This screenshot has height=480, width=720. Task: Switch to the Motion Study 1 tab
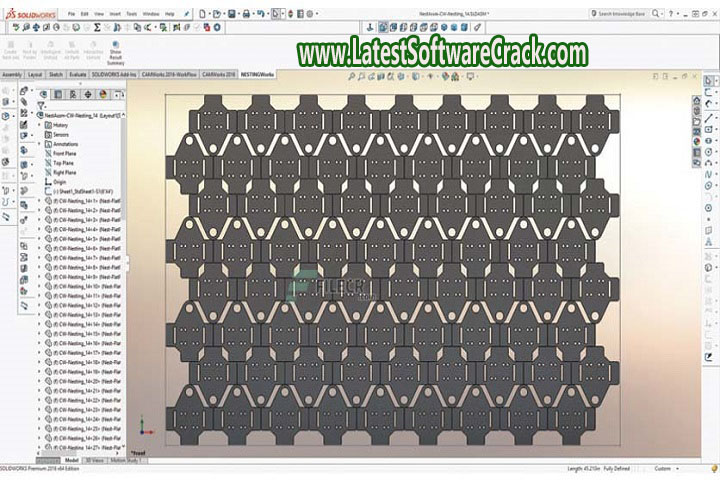[127, 460]
